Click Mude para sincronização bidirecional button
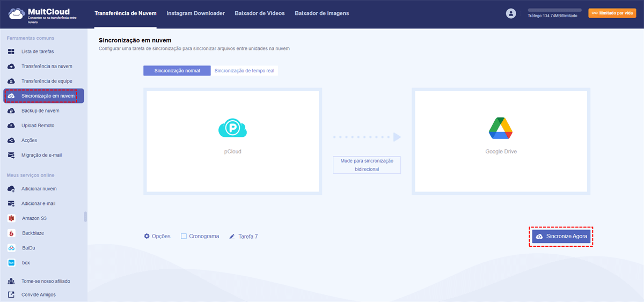 pyautogui.click(x=367, y=165)
